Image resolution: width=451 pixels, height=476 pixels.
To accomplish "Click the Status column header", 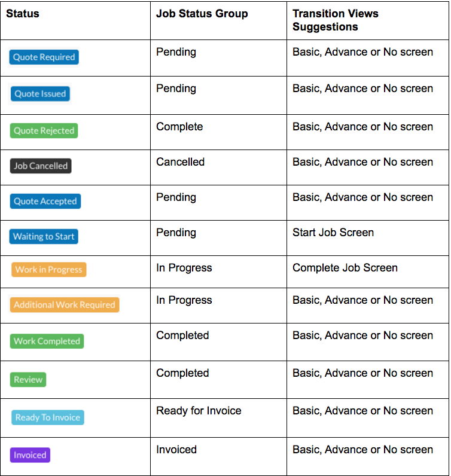I will click(23, 14).
